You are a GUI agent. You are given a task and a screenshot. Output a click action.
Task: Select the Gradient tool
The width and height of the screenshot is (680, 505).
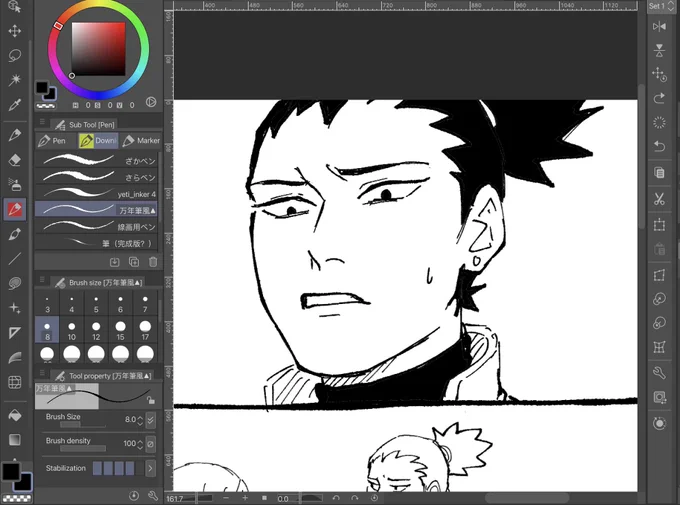(15, 439)
